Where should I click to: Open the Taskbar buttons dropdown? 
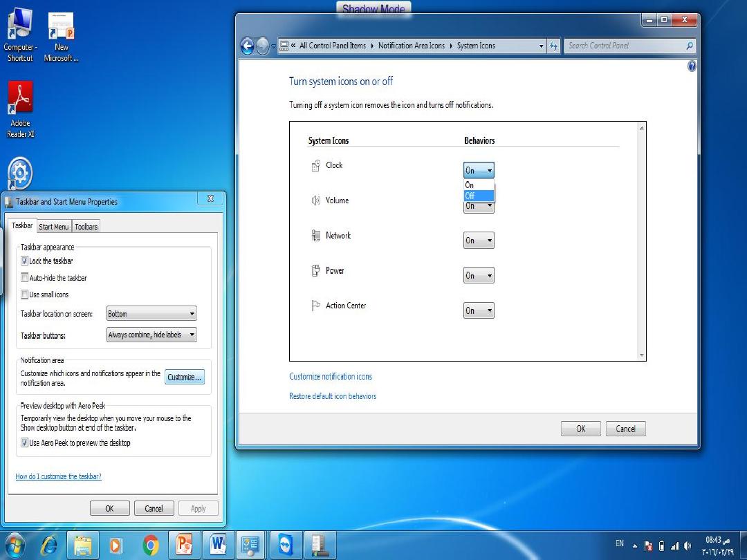click(151, 335)
